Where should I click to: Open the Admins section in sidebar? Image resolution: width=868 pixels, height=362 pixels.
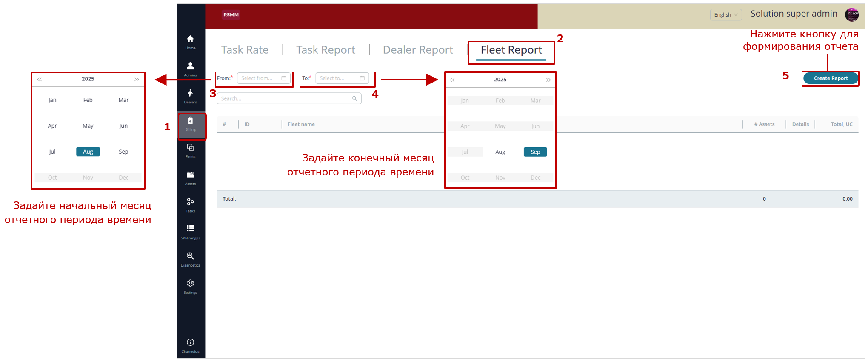point(190,69)
